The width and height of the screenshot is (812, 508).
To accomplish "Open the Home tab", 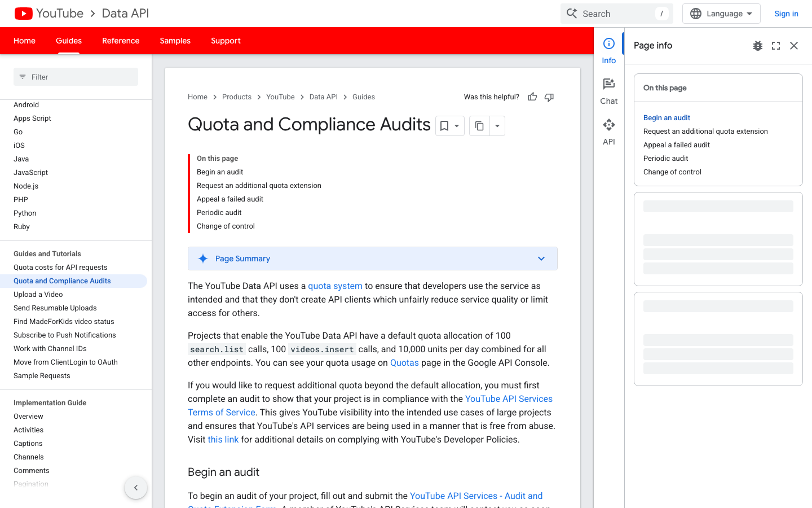I will [24, 41].
